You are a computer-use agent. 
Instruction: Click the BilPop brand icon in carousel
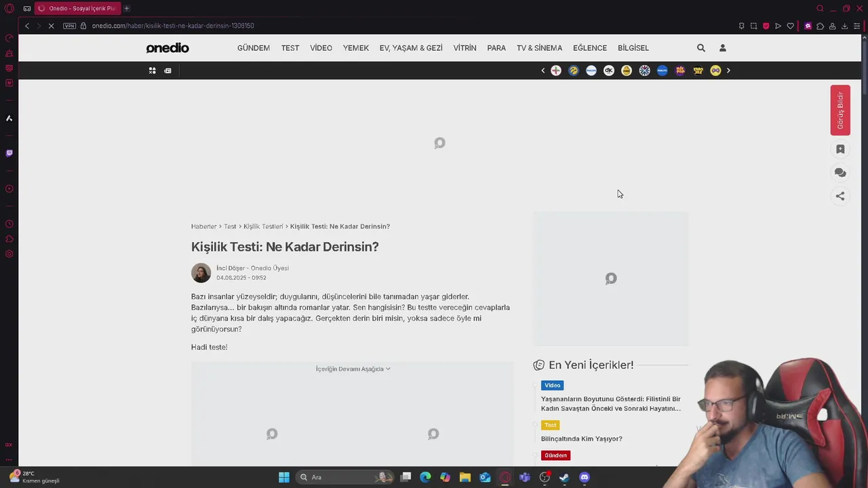click(680, 70)
